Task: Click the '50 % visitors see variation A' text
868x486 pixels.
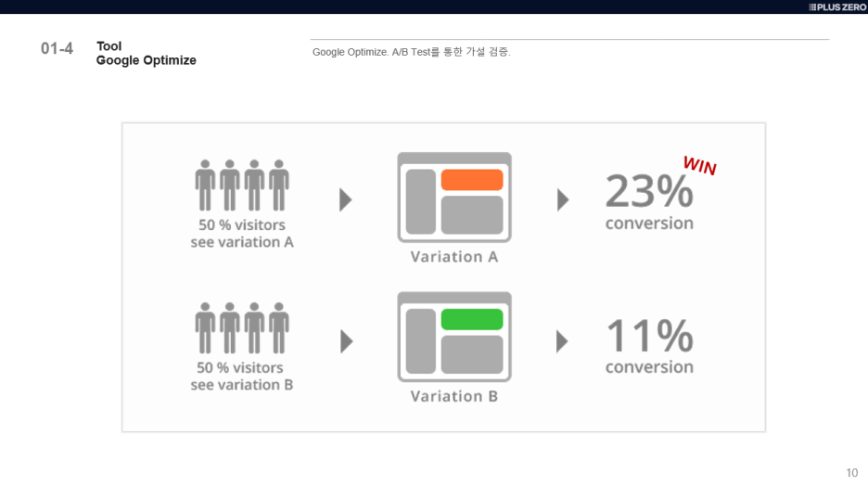Action: 242,234
